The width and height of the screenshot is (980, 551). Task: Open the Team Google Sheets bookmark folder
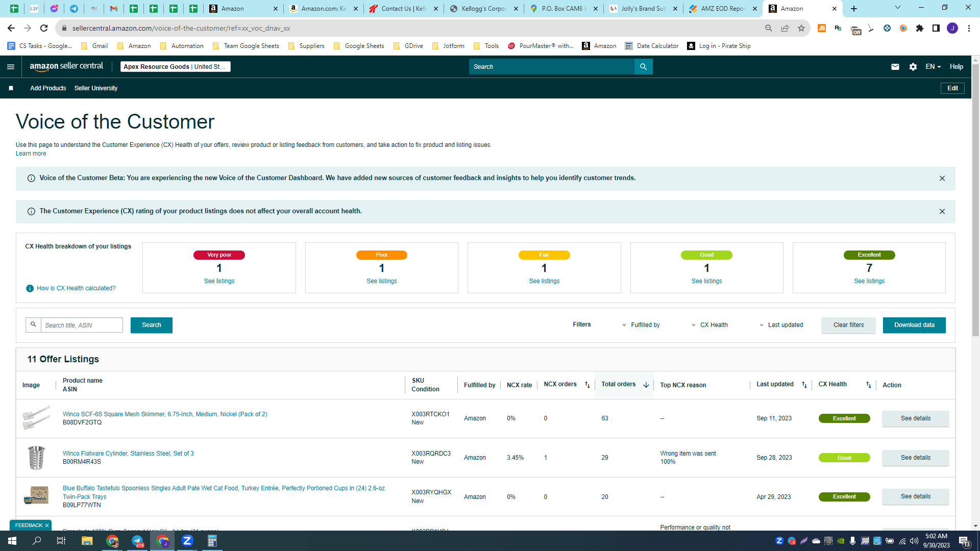(246, 46)
